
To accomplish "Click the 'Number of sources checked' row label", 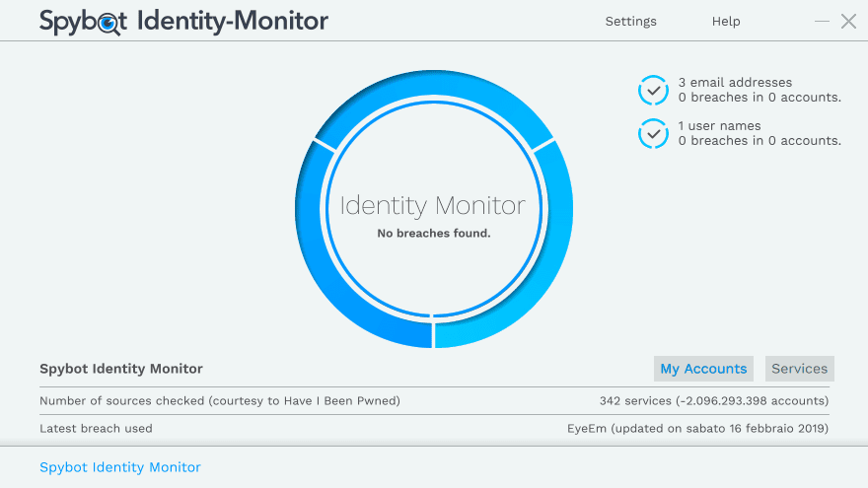I will click(x=220, y=400).
